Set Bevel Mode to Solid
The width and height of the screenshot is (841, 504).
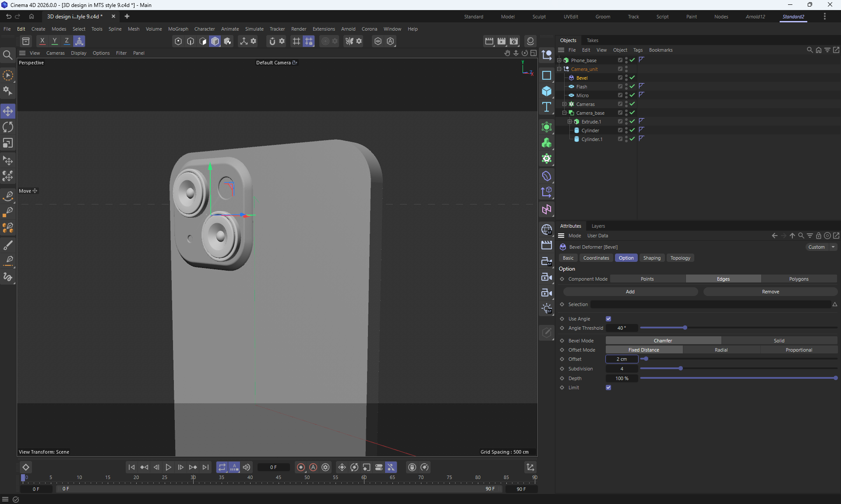tap(779, 341)
